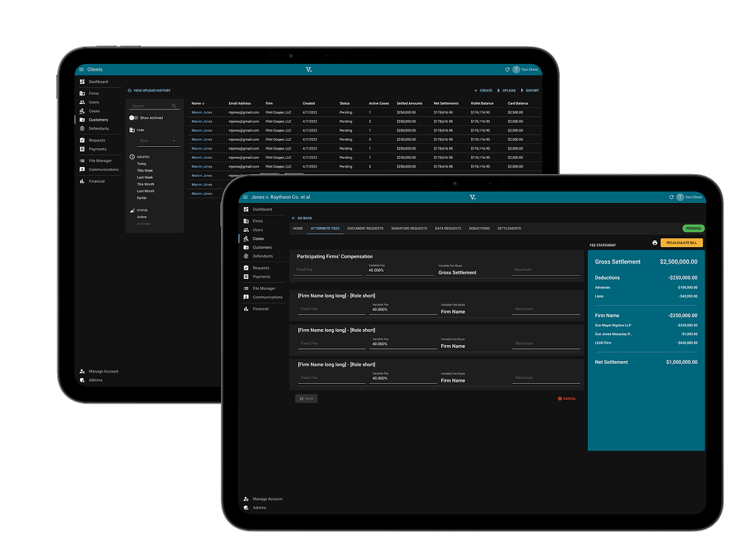The height and width of the screenshot is (560, 730).
Task: Sort the table by the Name column
Action: coord(198,103)
